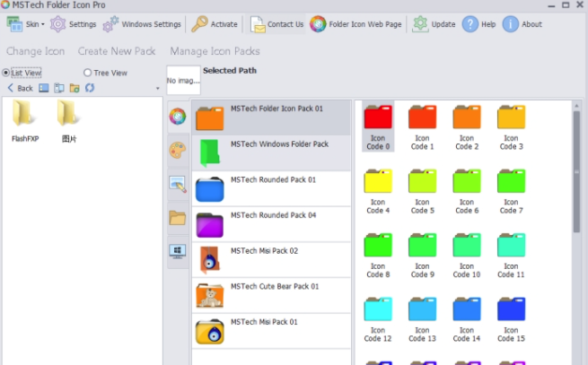Open Contact Us
This screenshot has width=588, height=365.
(276, 24)
